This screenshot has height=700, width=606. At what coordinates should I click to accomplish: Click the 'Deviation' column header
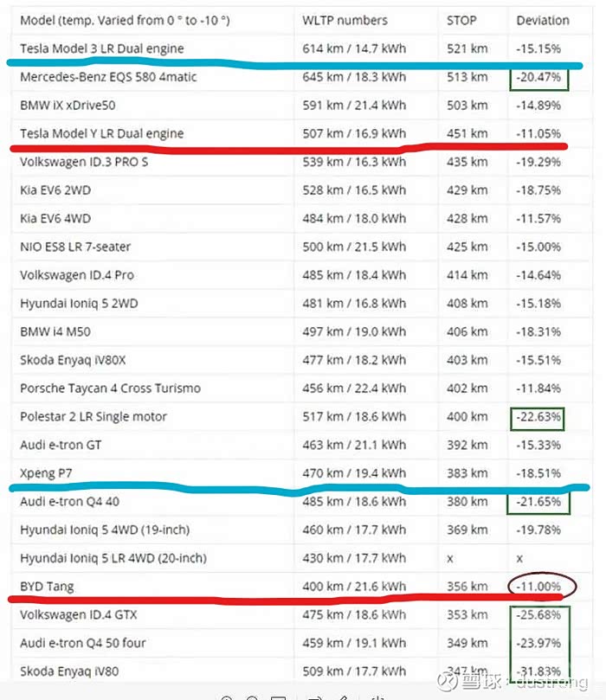[543, 20]
